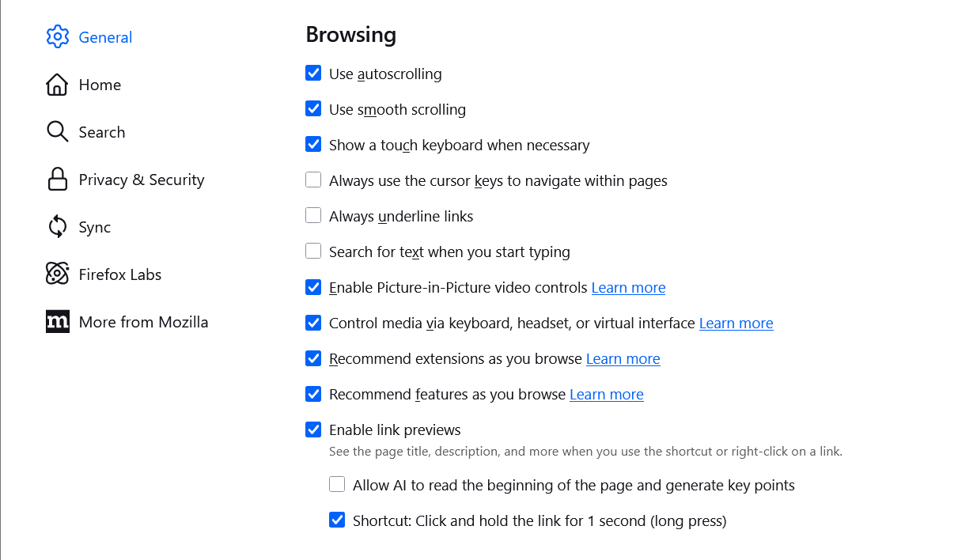This screenshot has width=954, height=560.
Task: Uncheck the long press Shortcut option
Action: click(337, 520)
